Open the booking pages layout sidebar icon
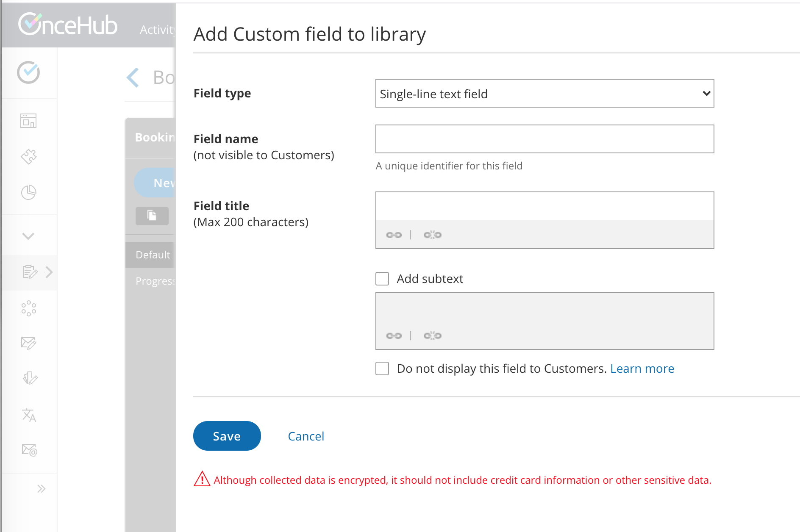Image resolution: width=800 pixels, height=532 pixels. click(28, 121)
